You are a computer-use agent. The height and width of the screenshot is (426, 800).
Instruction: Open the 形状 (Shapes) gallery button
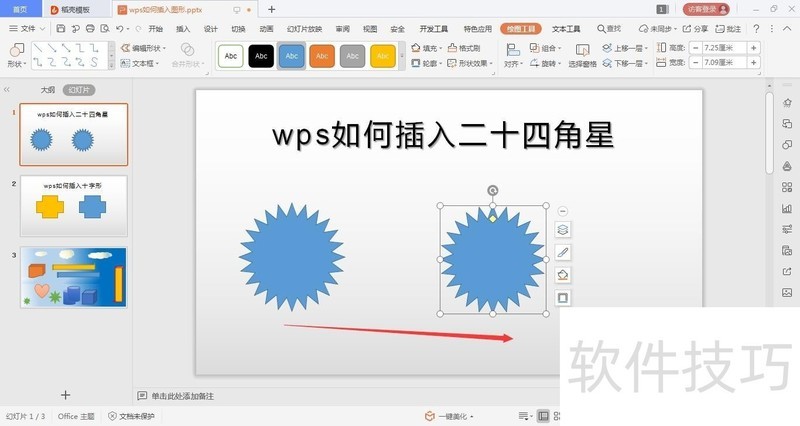[x=16, y=55]
